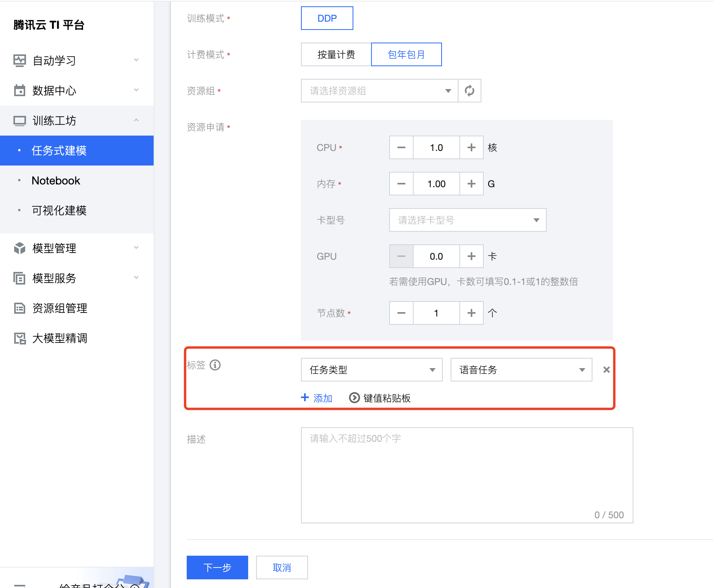Viewport: 713px width, 588px height.
Task: Select 包年包月 billing mode
Action: pos(406,54)
